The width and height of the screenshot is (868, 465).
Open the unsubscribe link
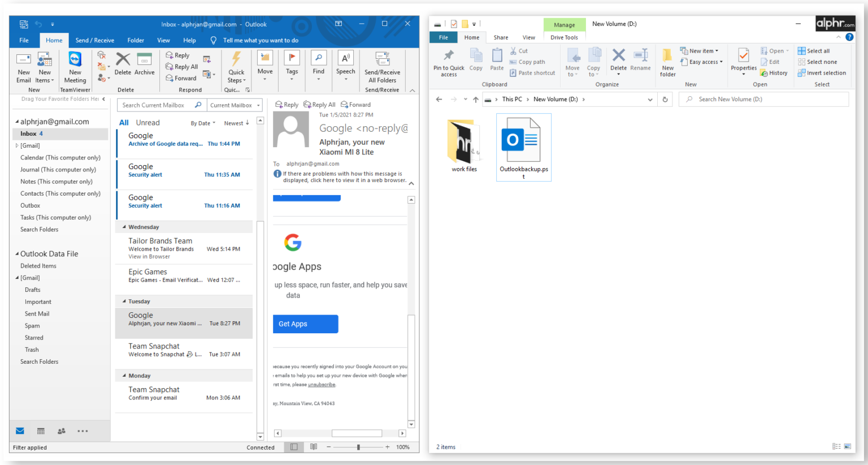tap(321, 384)
